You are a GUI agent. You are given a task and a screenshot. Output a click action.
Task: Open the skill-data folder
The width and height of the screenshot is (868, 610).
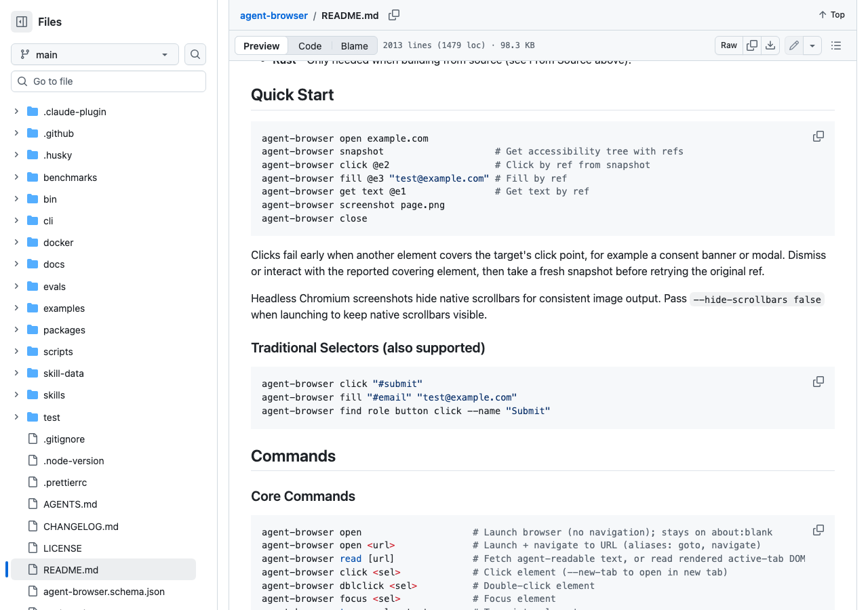(x=64, y=373)
